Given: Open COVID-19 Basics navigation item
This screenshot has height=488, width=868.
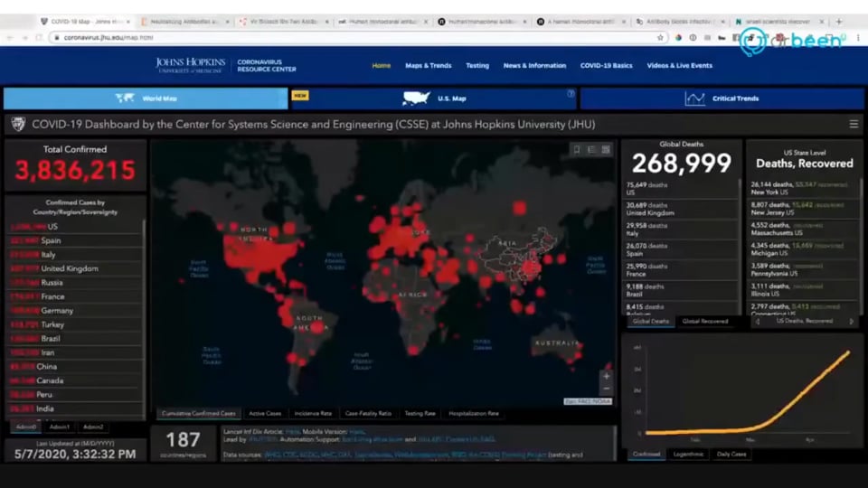Looking at the screenshot, I should point(606,65).
